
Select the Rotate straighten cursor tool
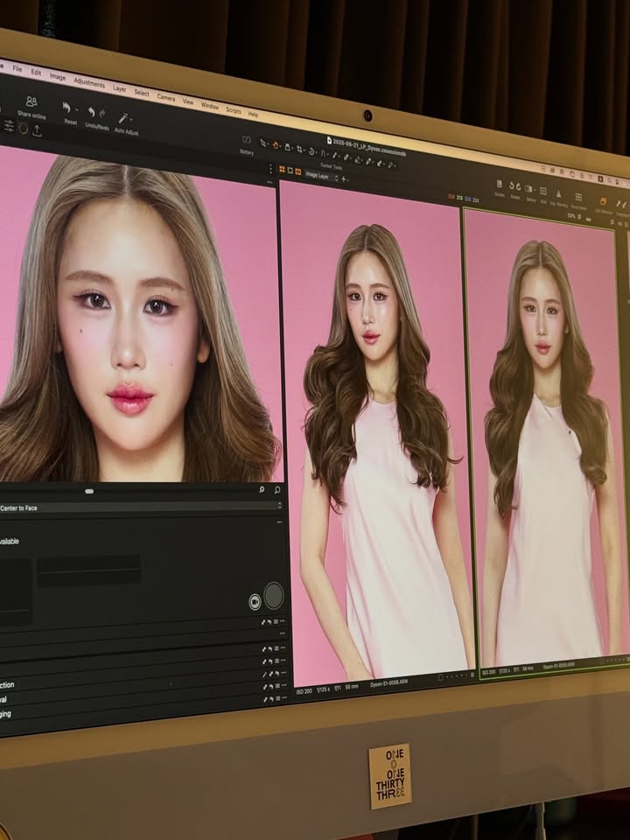(311, 151)
